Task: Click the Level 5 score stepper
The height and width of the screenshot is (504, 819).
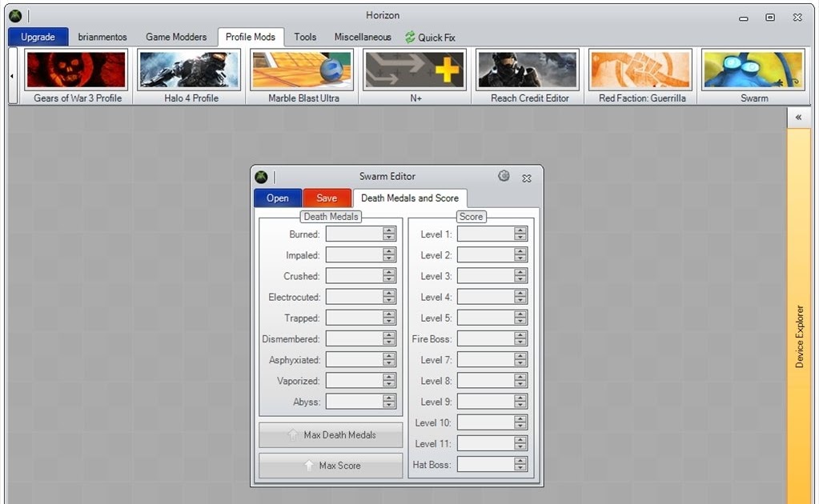Action: click(520, 318)
